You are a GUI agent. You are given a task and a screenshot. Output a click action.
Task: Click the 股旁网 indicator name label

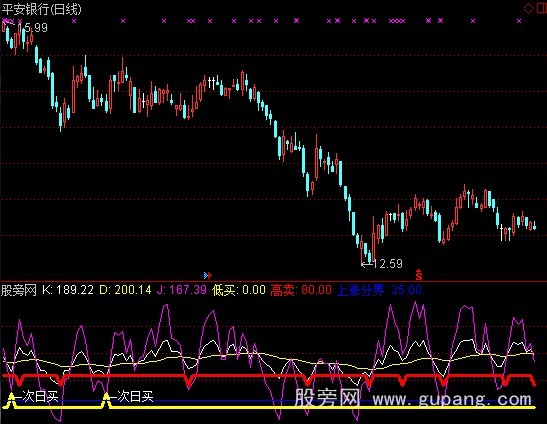[19, 290]
